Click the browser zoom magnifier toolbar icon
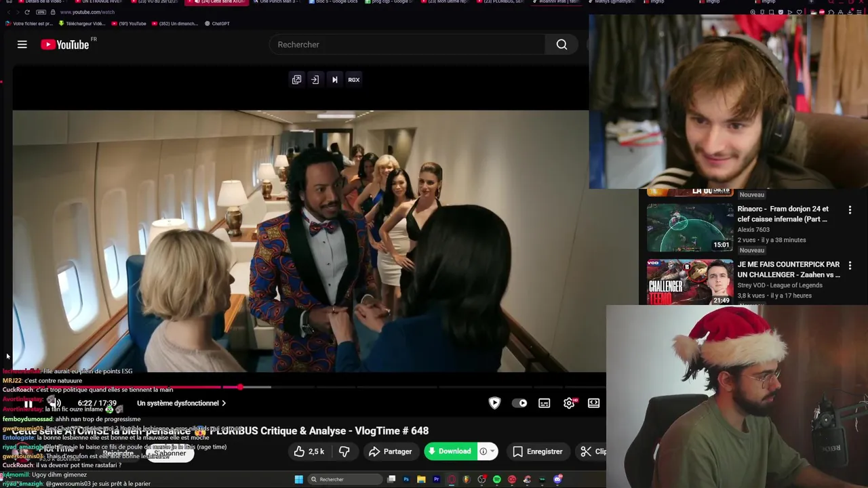Viewport: 868px width, 488px height. click(x=753, y=12)
